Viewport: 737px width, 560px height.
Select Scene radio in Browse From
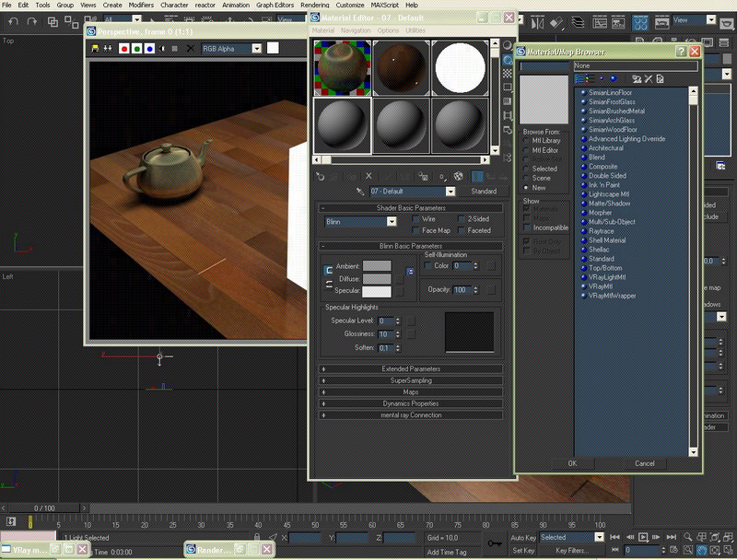click(x=525, y=178)
